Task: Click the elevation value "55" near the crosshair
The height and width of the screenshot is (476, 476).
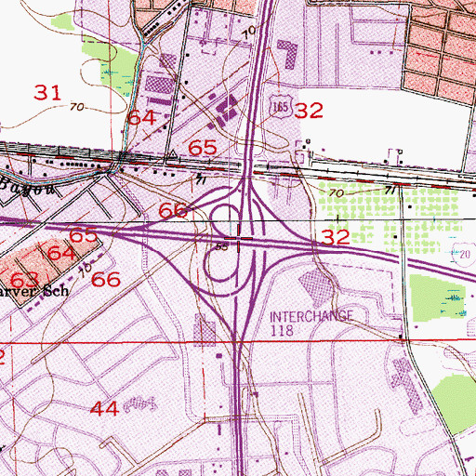Action: (222, 246)
